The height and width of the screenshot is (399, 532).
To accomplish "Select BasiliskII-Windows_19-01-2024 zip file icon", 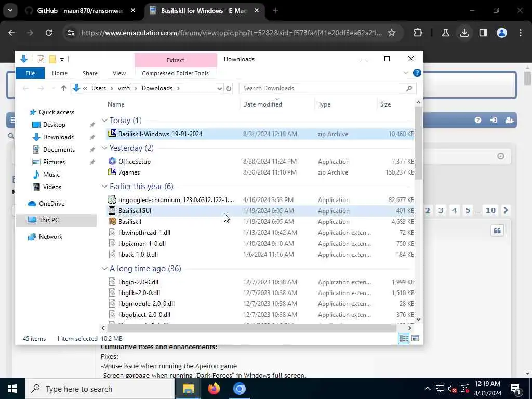I will [x=112, y=134].
